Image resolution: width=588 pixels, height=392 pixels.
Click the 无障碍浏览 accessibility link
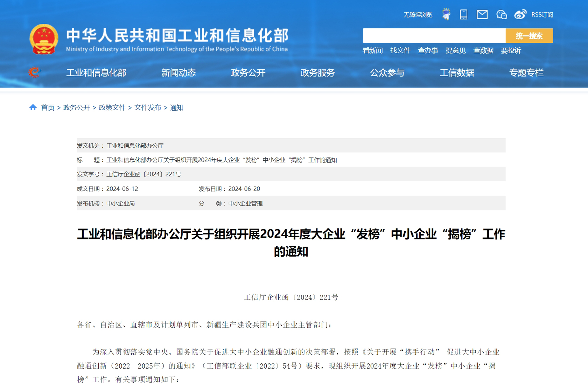click(x=418, y=15)
